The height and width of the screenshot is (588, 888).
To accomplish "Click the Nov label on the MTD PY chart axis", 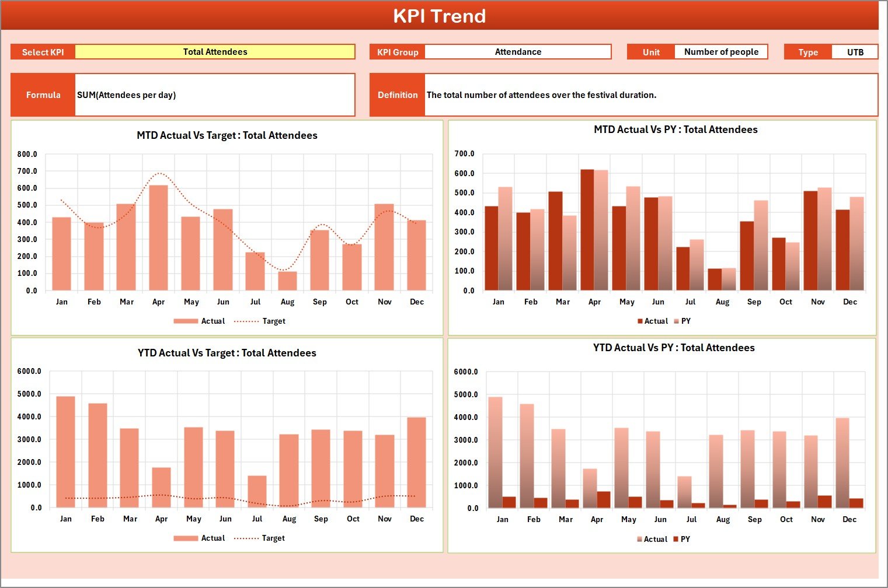I will 817,302.
